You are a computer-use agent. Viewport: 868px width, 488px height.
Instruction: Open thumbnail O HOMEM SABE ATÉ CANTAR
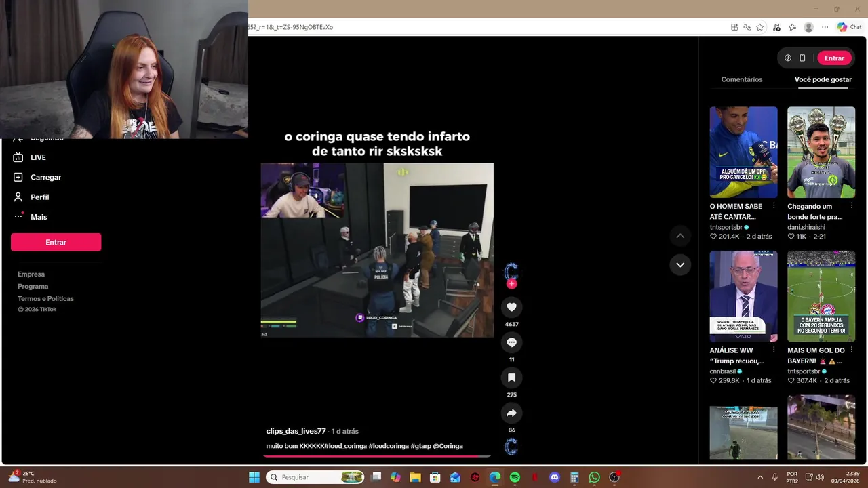[743, 152]
